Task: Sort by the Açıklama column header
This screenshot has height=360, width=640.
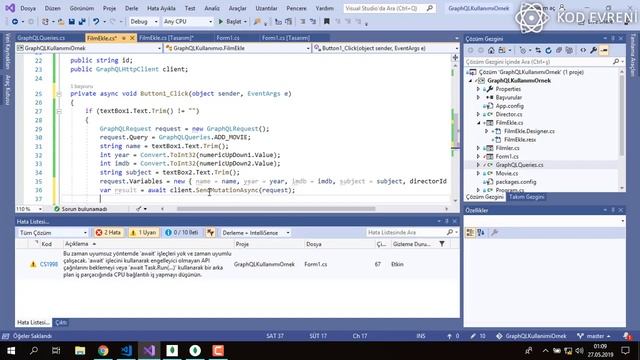Action: [x=77, y=244]
